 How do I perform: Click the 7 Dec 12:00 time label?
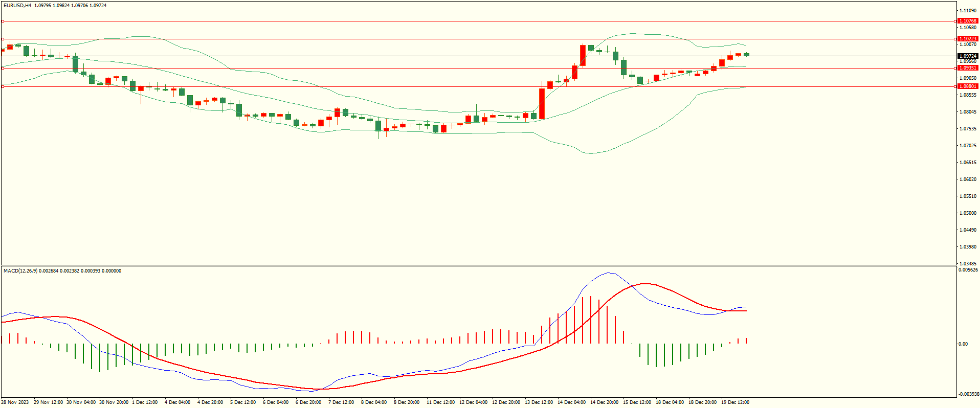click(x=341, y=402)
